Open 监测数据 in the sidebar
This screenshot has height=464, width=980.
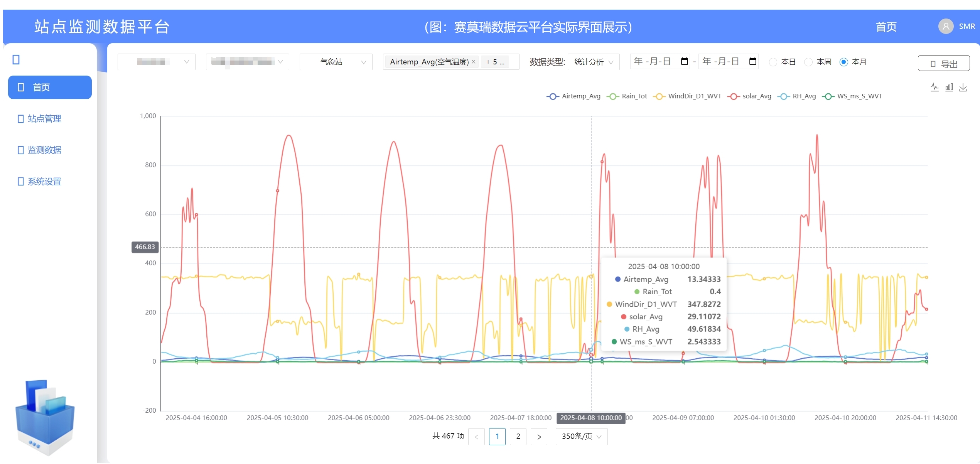[44, 150]
